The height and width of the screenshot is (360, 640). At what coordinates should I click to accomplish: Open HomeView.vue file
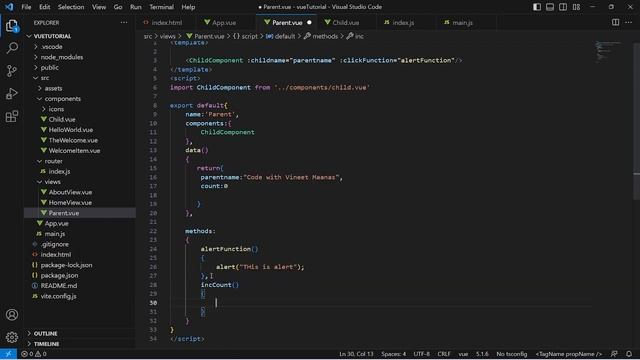pyautogui.click(x=70, y=203)
